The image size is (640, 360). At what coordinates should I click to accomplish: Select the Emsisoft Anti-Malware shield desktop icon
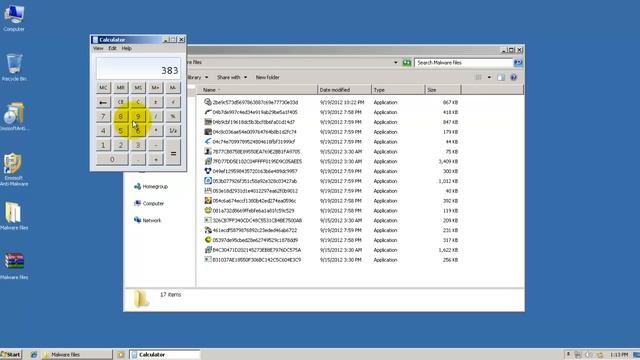14,170
